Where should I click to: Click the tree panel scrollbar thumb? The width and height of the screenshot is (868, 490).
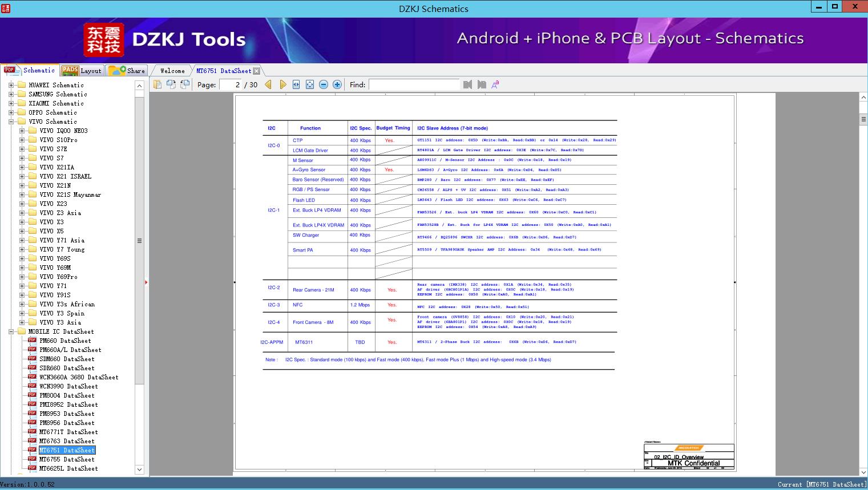pyautogui.click(x=139, y=240)
